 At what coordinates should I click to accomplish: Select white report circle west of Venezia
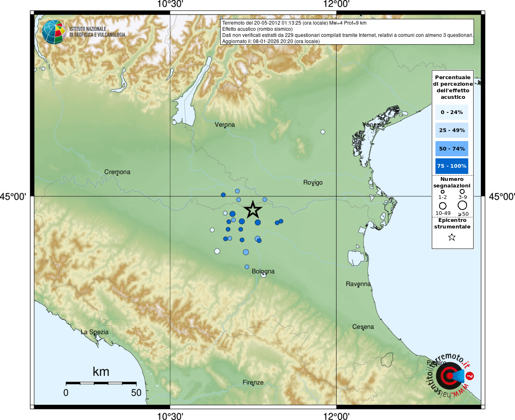[x=323, y=132]
